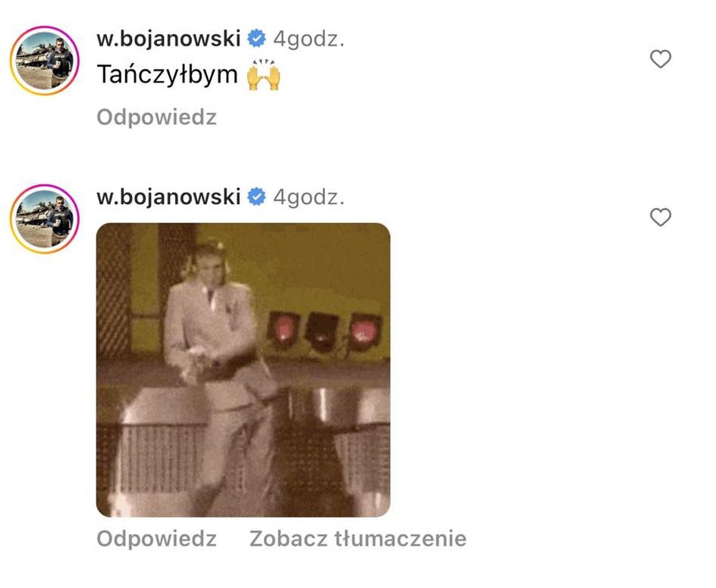The image size is (716, 588).
Task: Reply to the "Tańczyłbym" comment via Odpowiedz
Action: (x=156, y=118)
